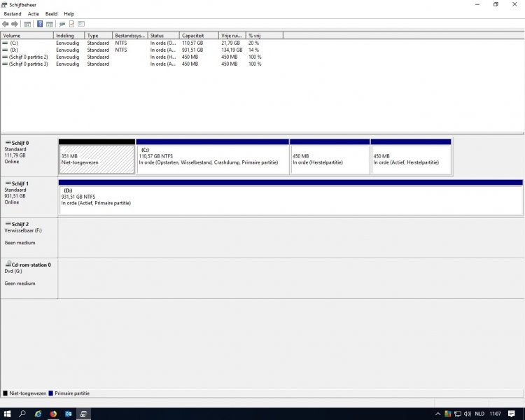Viewport: 525px width, 420px height.
Task: Open Outlook from the taskbar
Action: tap(69, 414)
